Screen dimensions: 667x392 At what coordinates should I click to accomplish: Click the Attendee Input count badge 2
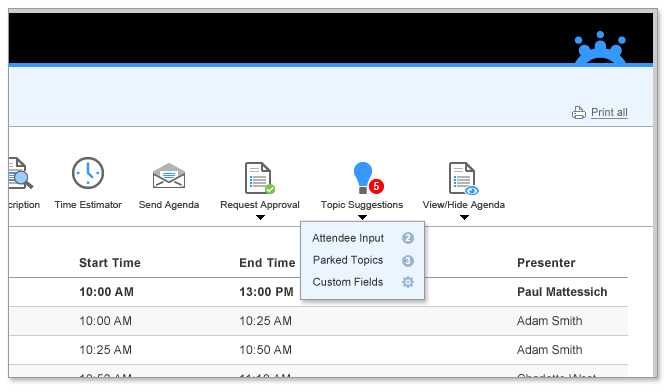(x=408, y=238)
